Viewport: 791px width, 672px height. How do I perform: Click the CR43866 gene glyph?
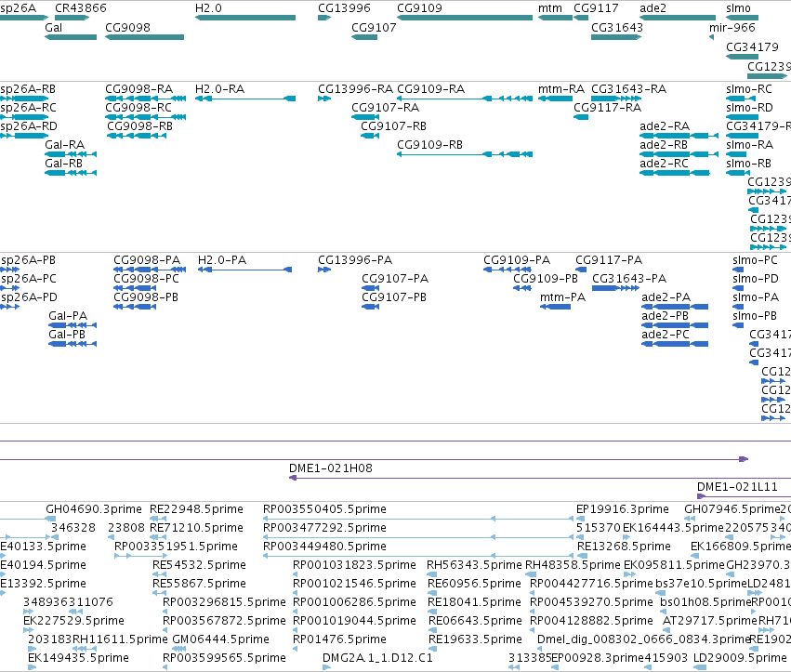pyautogui.click(x=73, y=18)
